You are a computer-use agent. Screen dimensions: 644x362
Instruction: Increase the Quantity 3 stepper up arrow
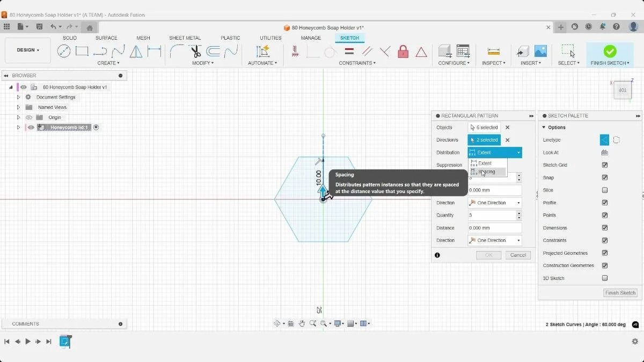[x=519, y=213]
